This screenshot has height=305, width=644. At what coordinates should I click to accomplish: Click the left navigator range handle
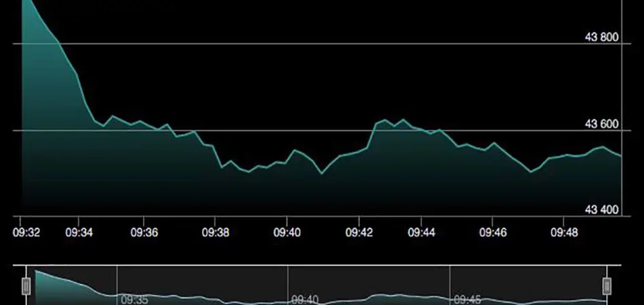27,287
